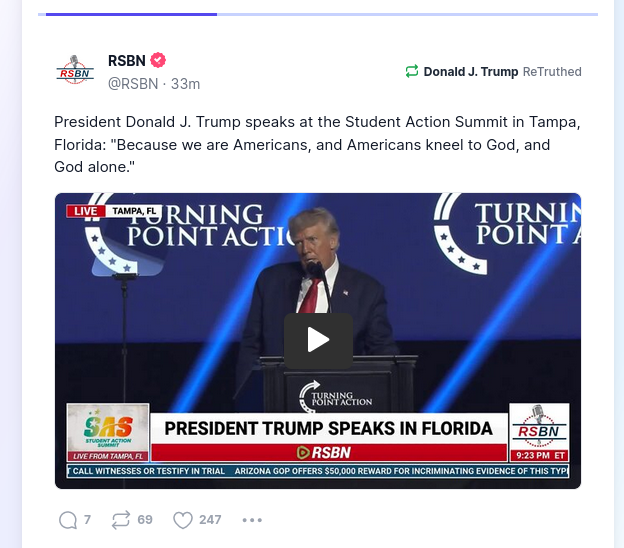Click the @RSBN handle
The height and width of the screenshot is (548, 624).
(x=133, y=84)
